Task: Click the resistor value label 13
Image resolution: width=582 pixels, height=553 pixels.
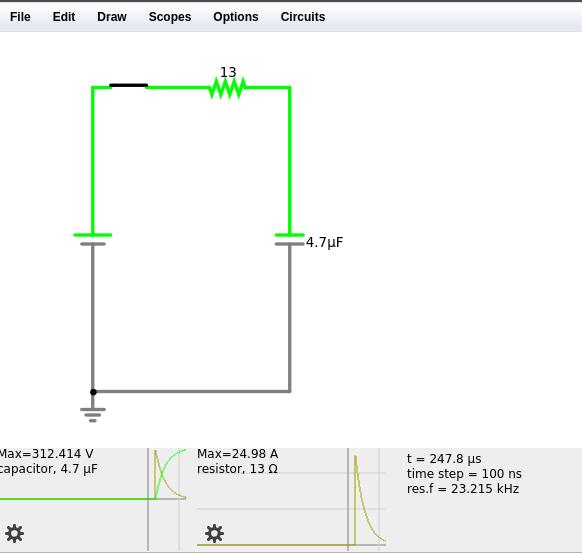Action: [228, 72]
